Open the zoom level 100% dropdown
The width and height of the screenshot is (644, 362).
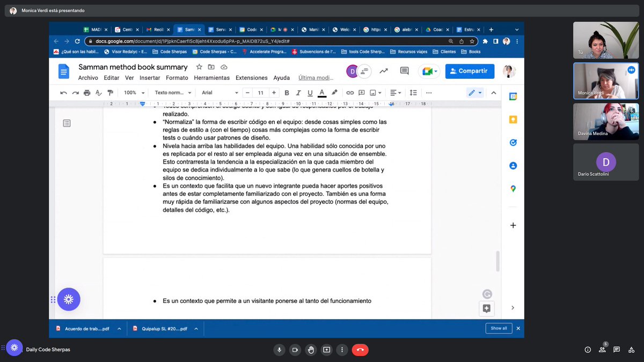133,93
